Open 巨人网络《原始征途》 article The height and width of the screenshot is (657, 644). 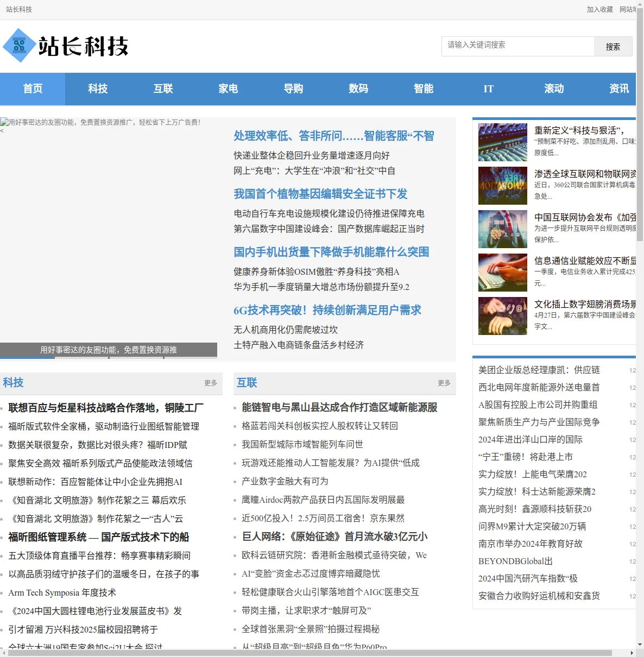[334, 536]
